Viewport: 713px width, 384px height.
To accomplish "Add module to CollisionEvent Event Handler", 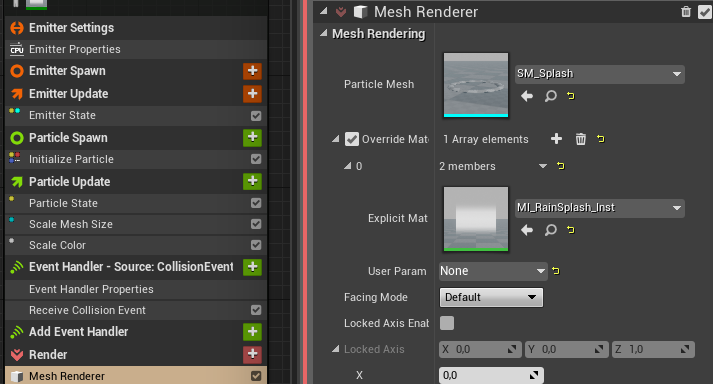I will pyautogui.click(x=252, y=267).
